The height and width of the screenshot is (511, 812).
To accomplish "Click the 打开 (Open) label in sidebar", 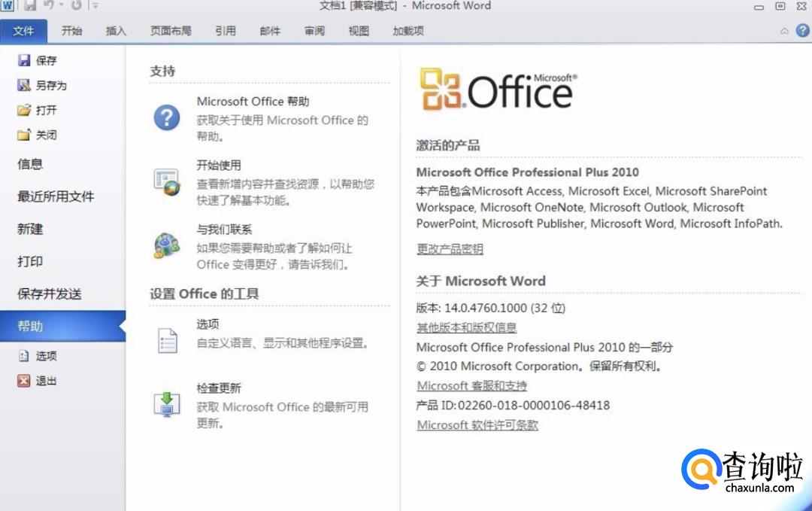I will (46, 111).
